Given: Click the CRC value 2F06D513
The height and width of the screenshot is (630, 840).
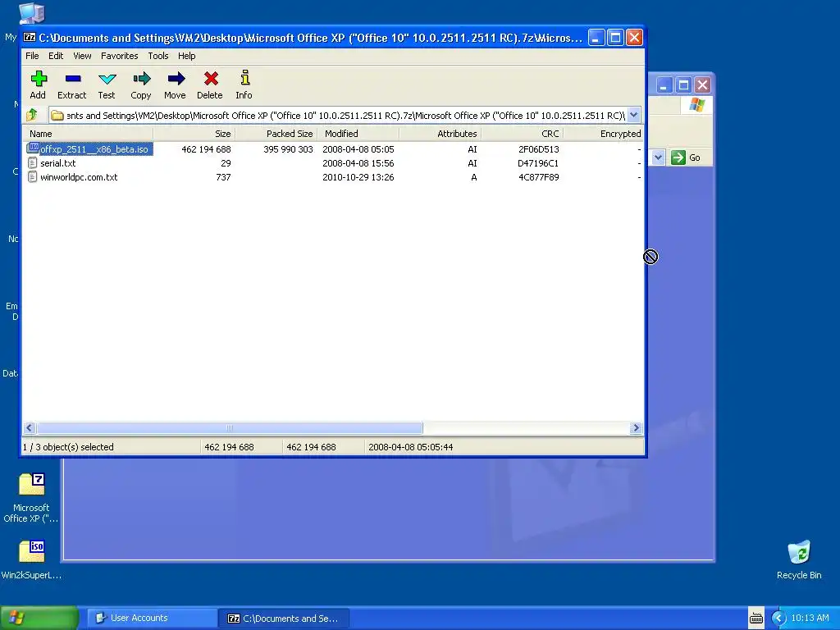Looking at the screenshot, I should click(x=538, y=149).
